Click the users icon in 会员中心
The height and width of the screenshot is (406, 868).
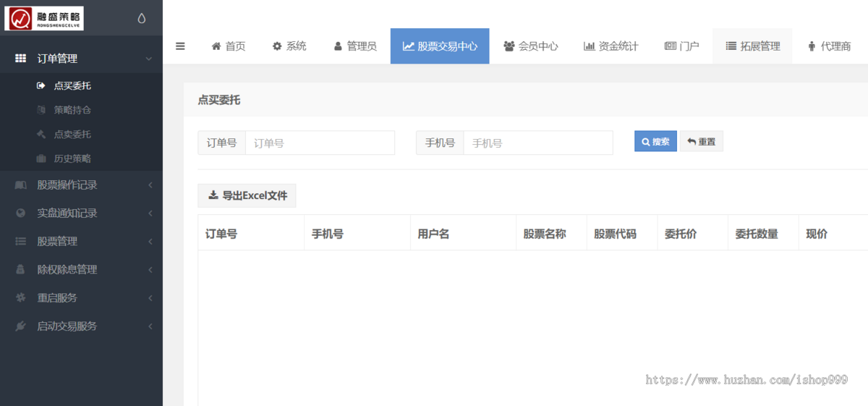pos(509,46)
